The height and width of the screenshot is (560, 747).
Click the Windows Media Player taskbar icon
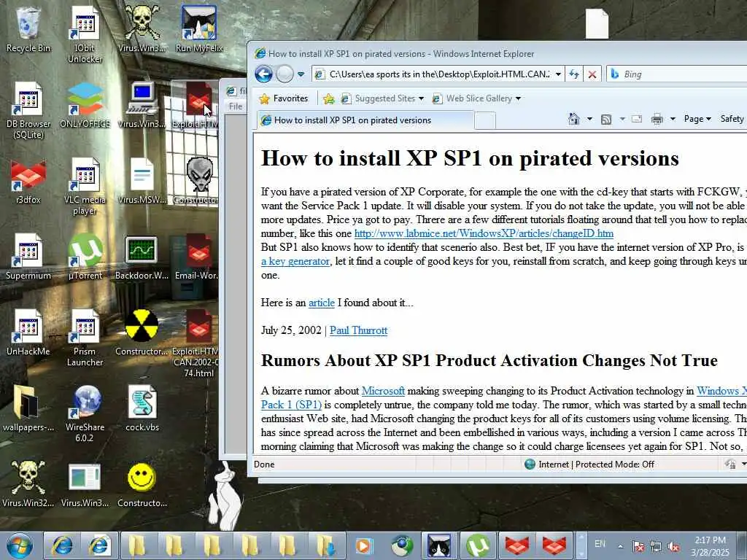coord(365,545)
